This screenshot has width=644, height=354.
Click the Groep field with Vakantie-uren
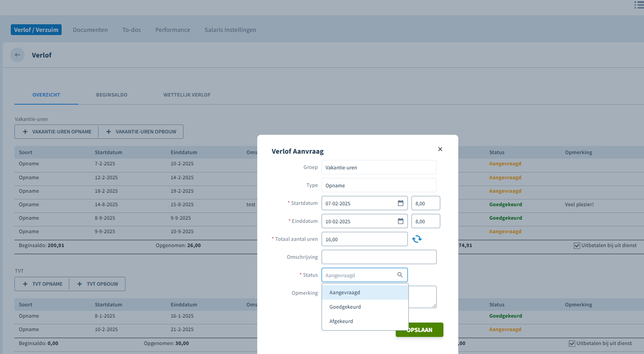pyautogui.click(x=379, y=167)
